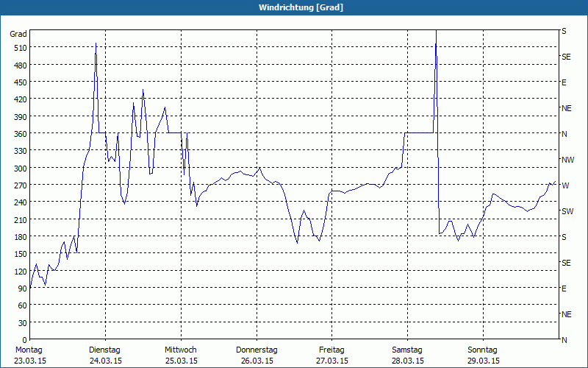Click the date 29.03.15
Screen dimensions: 588x368
[484, 361]
